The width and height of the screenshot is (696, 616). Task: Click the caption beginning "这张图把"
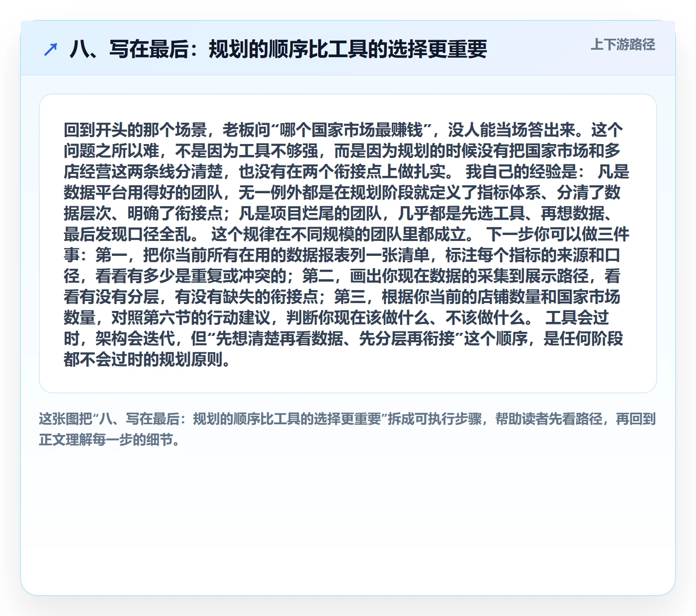pyautogui.click(x=348, y=429)
